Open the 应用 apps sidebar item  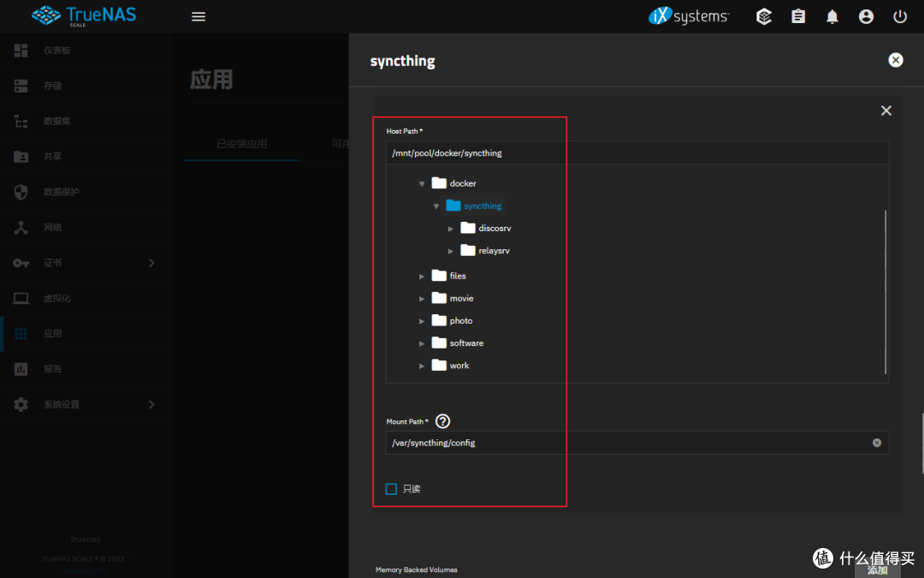click(86, 333)
